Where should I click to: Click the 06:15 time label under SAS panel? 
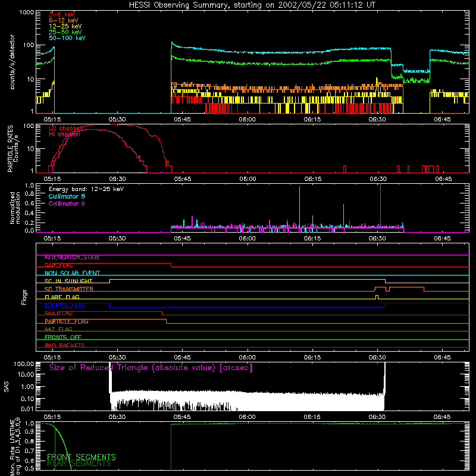coord(312,417)
